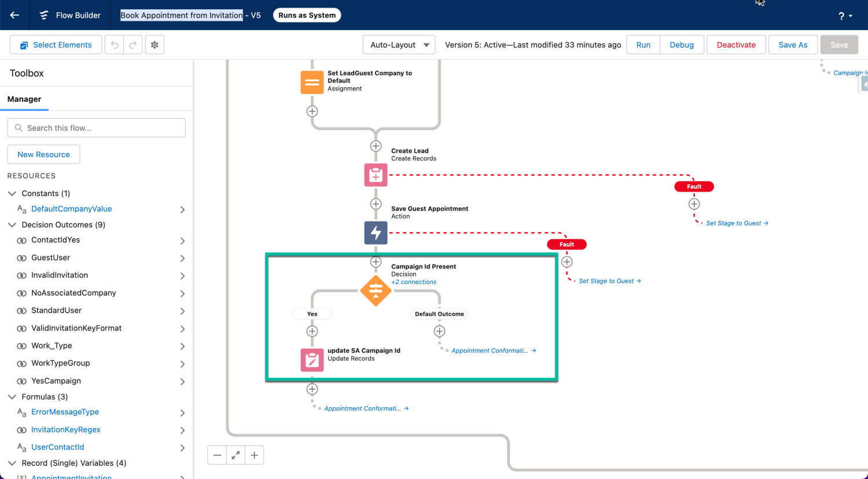868x479 pixels.
Task: Click the Campaign Id Present decision diamond icon
Action: click(x=376, y=291)
